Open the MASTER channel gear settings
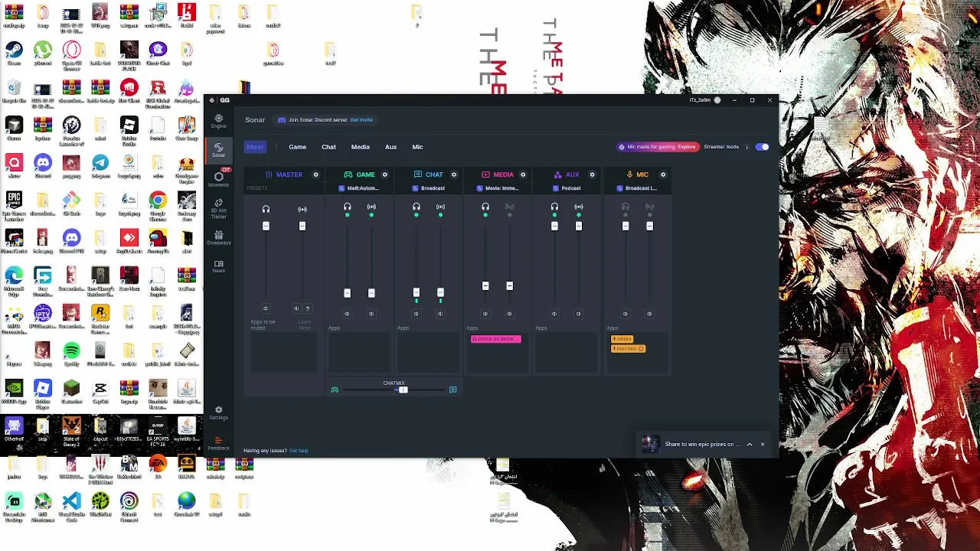This screenshot has height=551, width=980. tap(315, 174)
